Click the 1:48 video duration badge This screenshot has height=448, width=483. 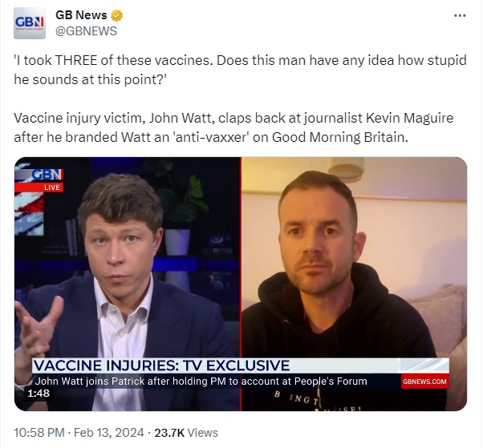coord(39,394)
